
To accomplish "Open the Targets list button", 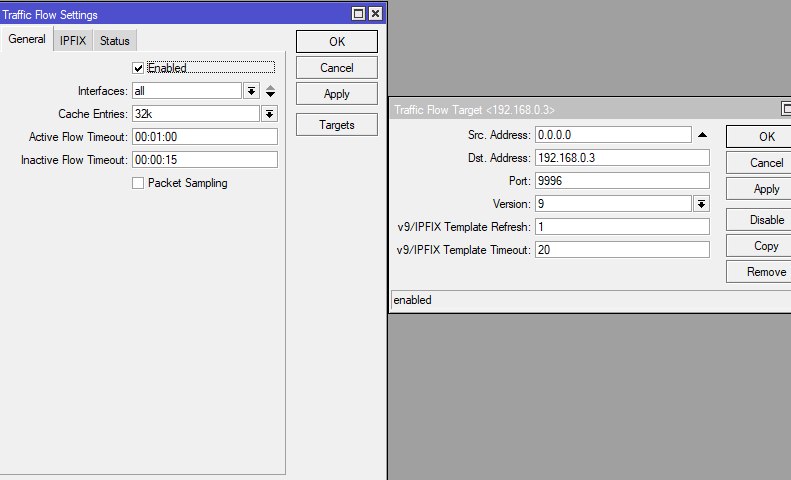I will coord(336,125).
